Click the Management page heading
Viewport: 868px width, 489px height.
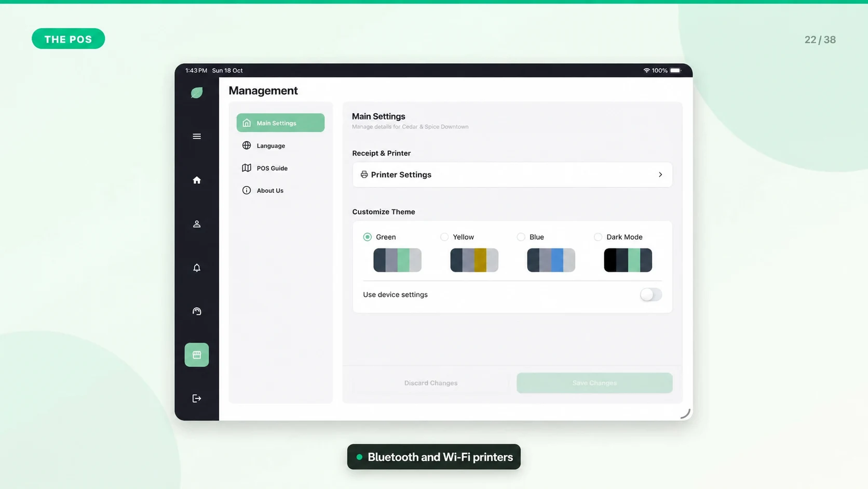(x=263, y=90)
